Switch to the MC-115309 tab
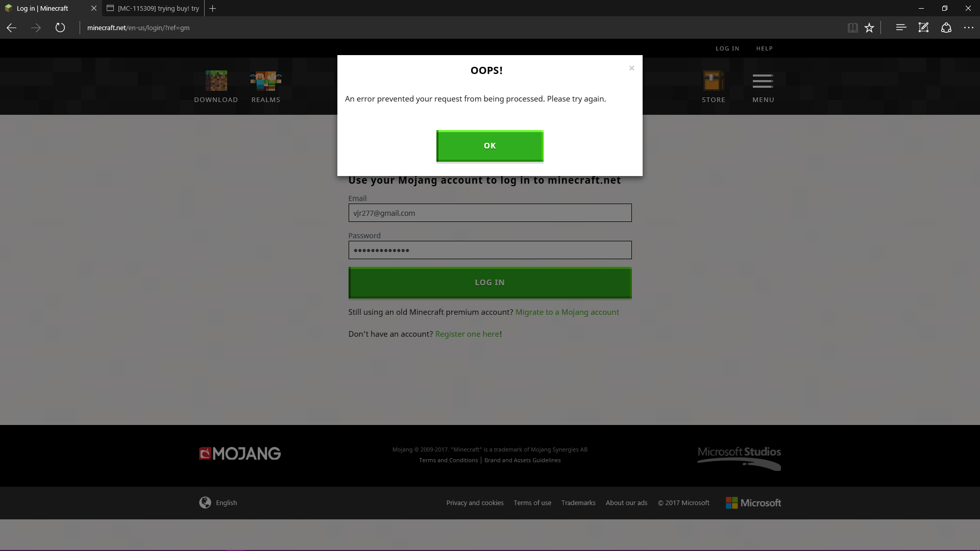This screenshot has width=980, height=551. pyautogui.click(x=153, y=8)
